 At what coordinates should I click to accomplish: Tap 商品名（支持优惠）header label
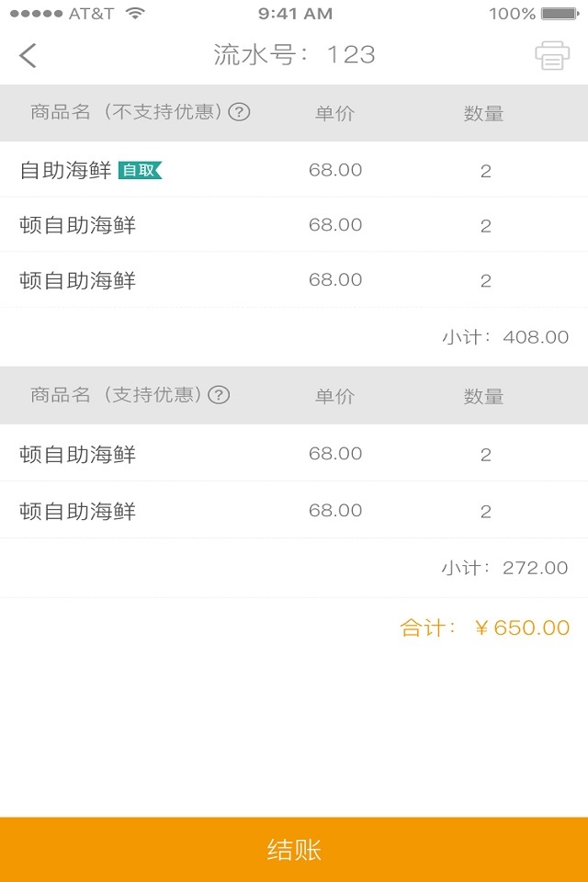pos(117,395)
